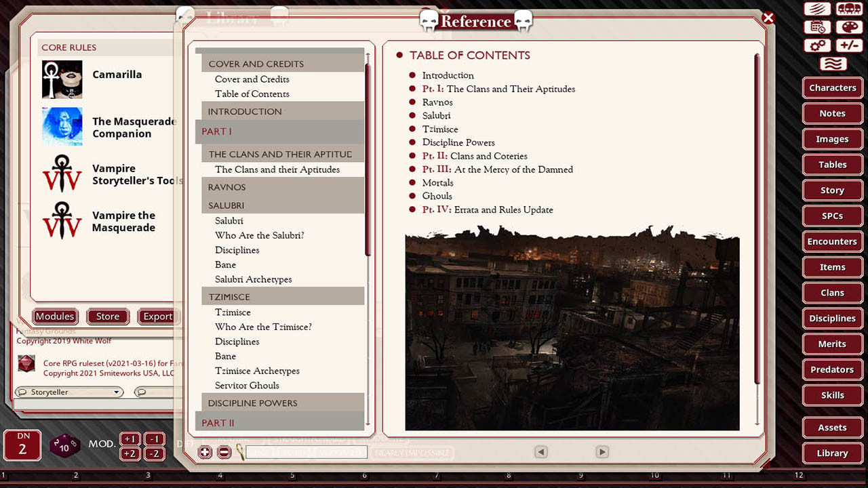Viewport: 868px width, 488px height.
Task: Click the table of contents search field
Action: [306, 452]
